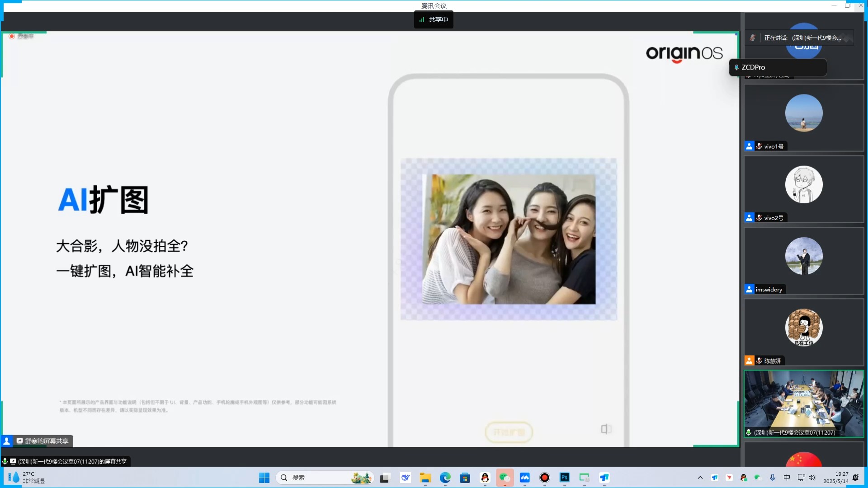Click the microphone icon in system tray
868x488 pixels.
[x=773, y=478]
